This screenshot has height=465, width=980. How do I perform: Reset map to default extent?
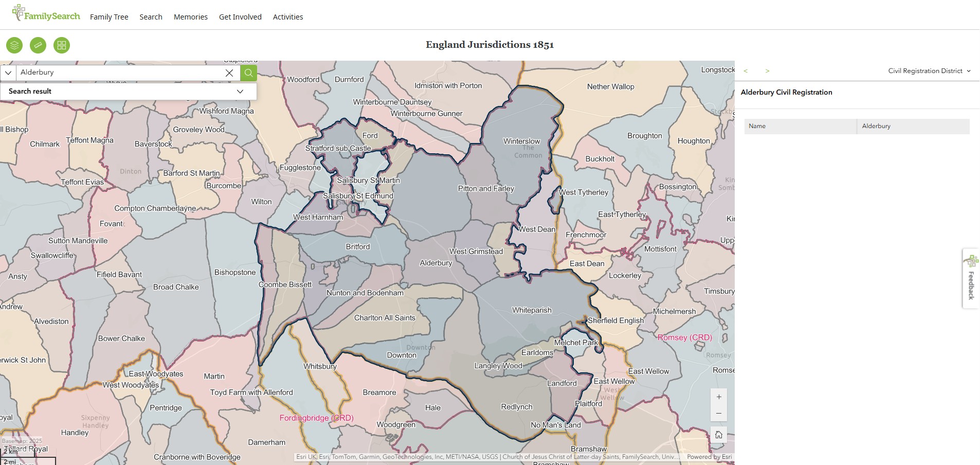pos(718,434)
